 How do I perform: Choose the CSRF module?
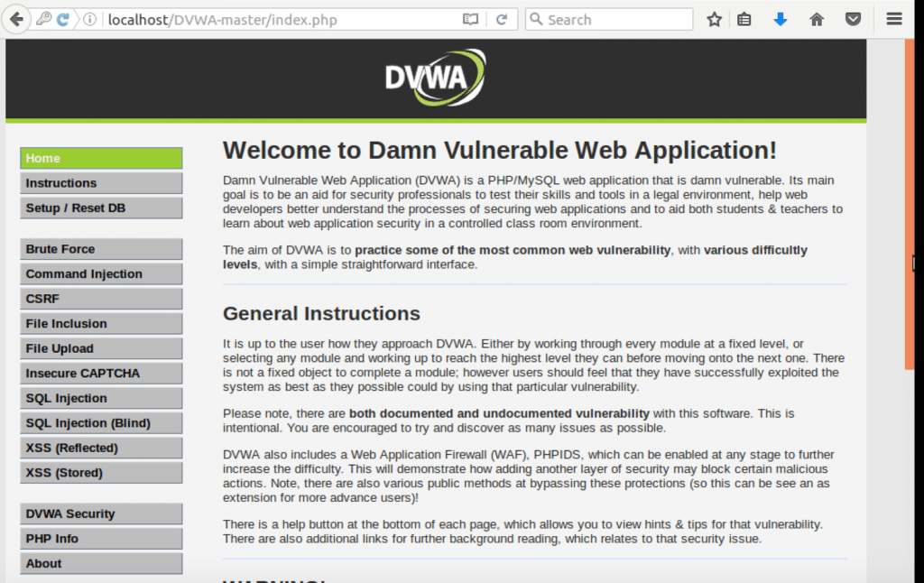coord(101,299)
